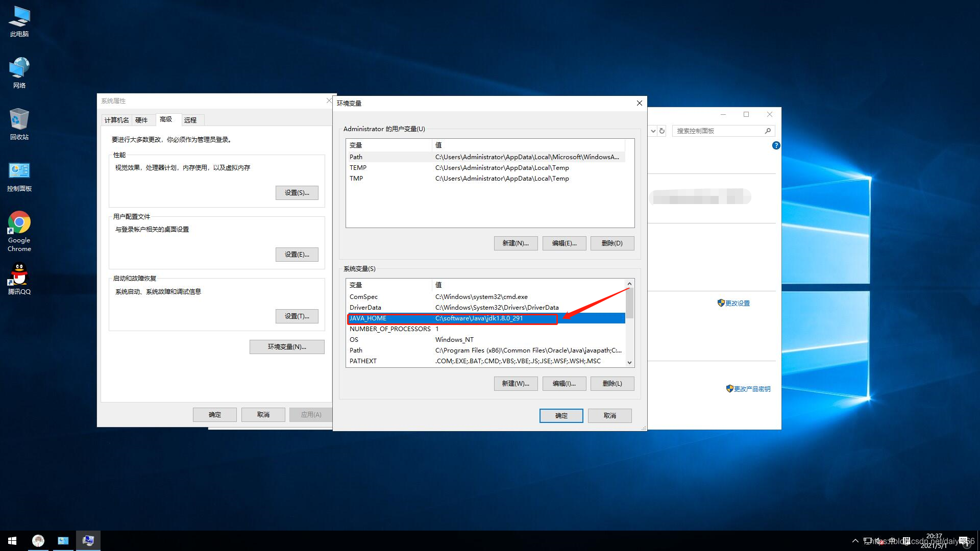
Task: Scroll down the system variables list
Action: tap(629, 361)
